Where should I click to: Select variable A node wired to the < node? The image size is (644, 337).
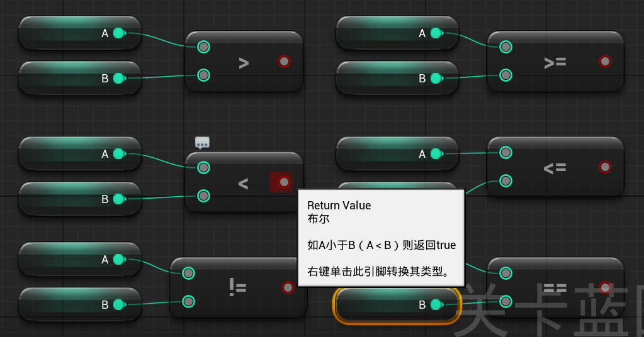tap(63, 153)
